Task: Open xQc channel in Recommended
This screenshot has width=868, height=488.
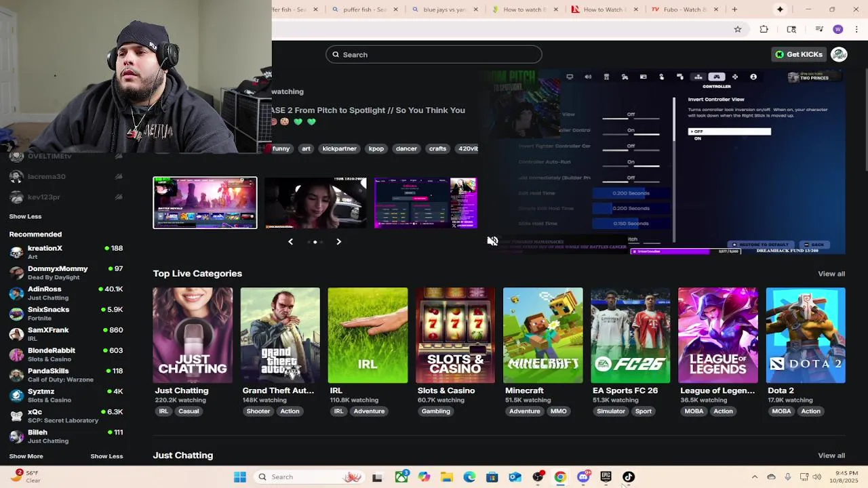Action: tap(66, 415)
